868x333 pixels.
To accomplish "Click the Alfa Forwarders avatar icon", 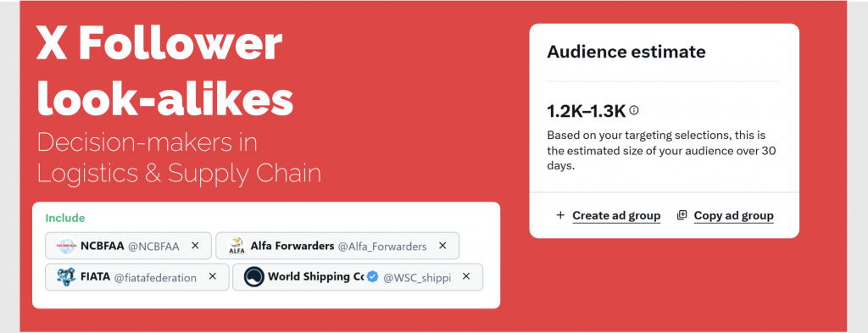I will (236, 246).
